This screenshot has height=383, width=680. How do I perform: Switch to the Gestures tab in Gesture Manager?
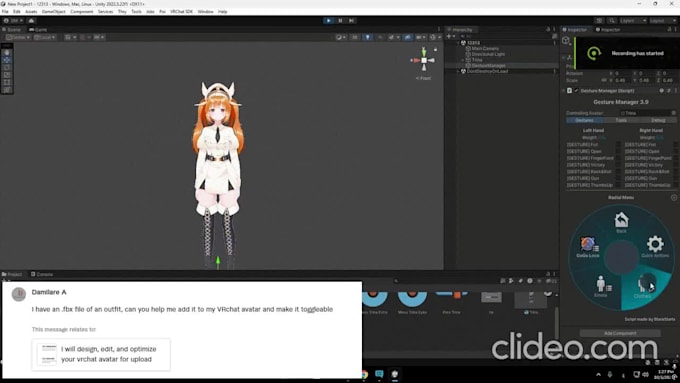pyautogui.click(x=584, y=120)
